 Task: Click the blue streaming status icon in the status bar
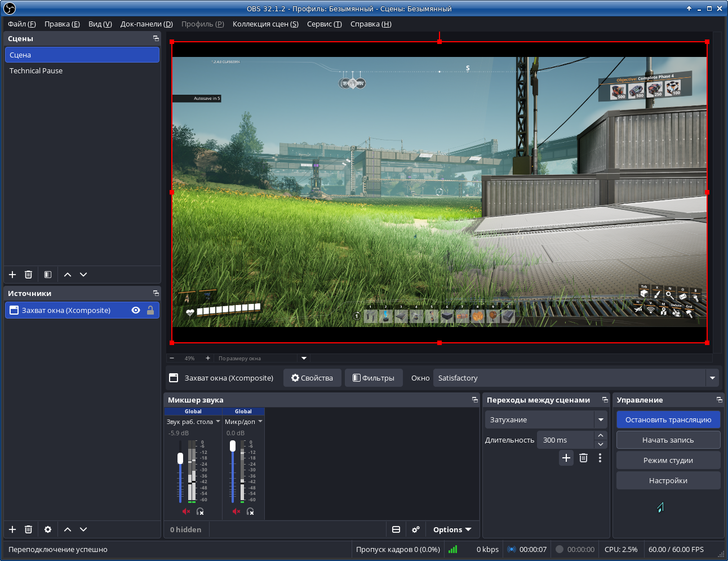tap(512, 549)
